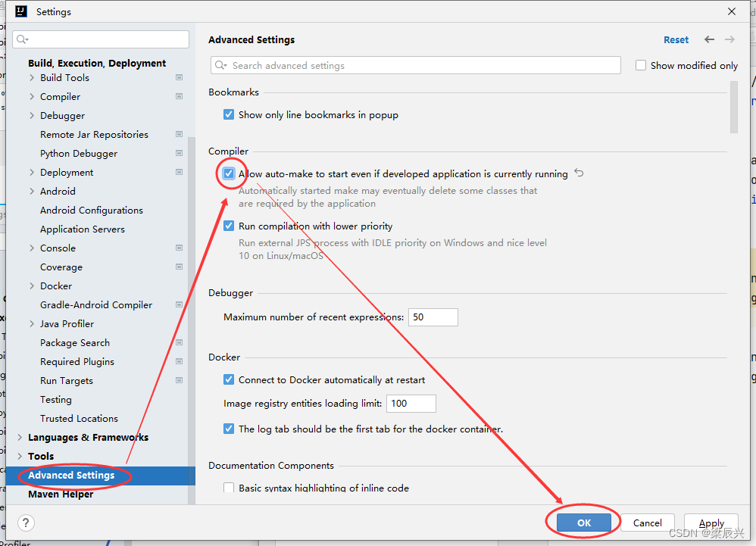Select Build, Execution, Deployment heading
The image size is (756, 546).
(97, 63)
